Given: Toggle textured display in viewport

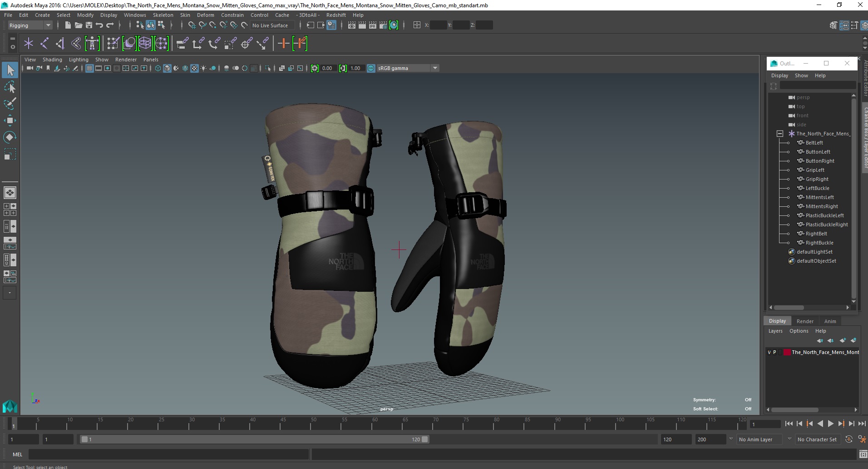Looking at the screenshot, I should 194,68.
